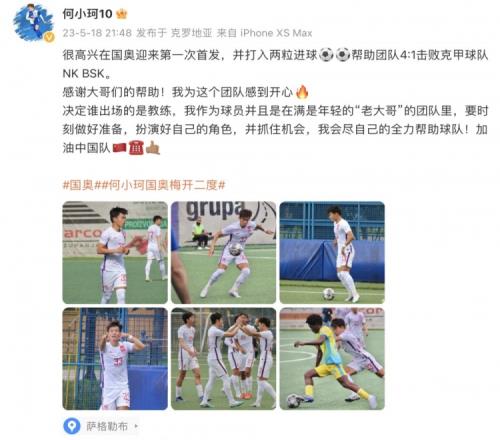Tap the blue location pin icon

click(72, 426)
